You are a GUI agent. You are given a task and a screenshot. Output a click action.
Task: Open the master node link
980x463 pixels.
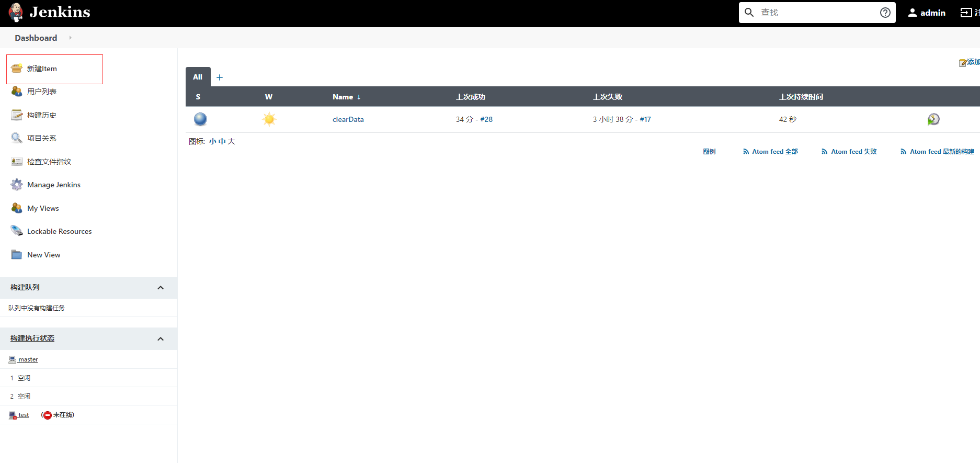tap(28, 359)
